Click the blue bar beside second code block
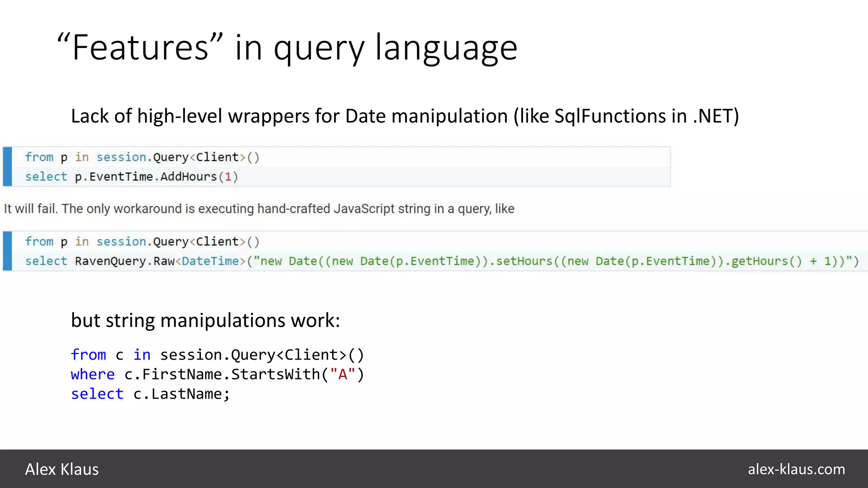868x488 pixels. pos(7,251)
